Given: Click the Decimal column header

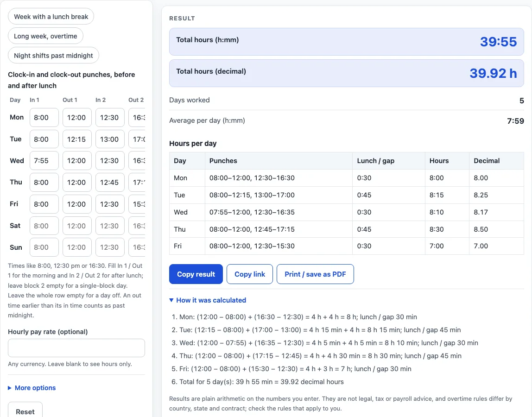Looking at the screenshot, I should click(497, 161).
